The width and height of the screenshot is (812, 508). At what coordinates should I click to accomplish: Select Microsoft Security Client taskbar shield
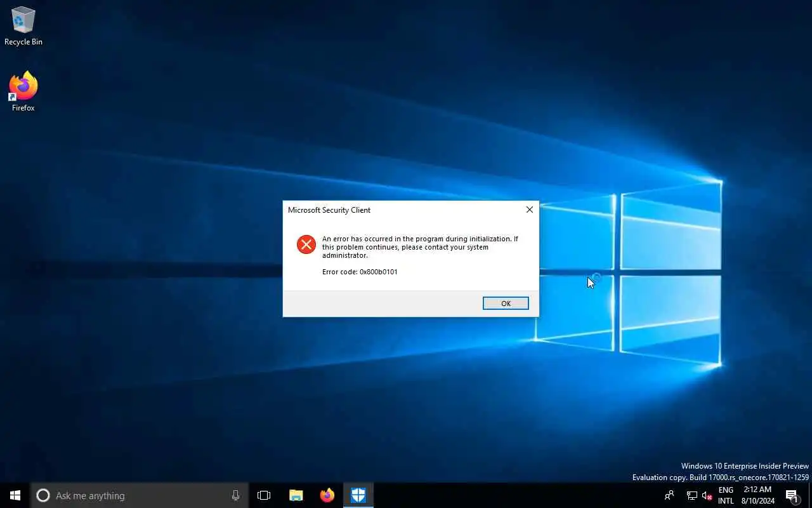pyautogui.click(x=358, y=495)
